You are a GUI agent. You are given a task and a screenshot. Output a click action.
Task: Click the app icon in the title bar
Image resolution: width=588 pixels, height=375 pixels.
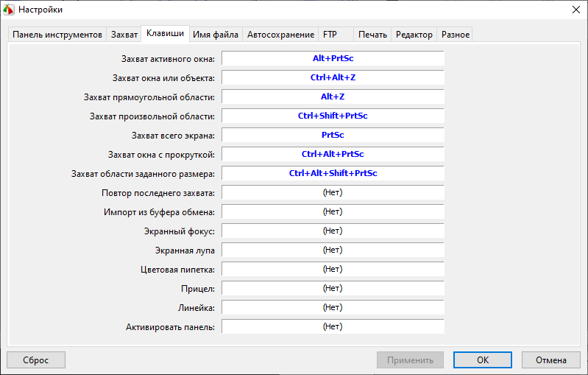[x=9, y=10]
